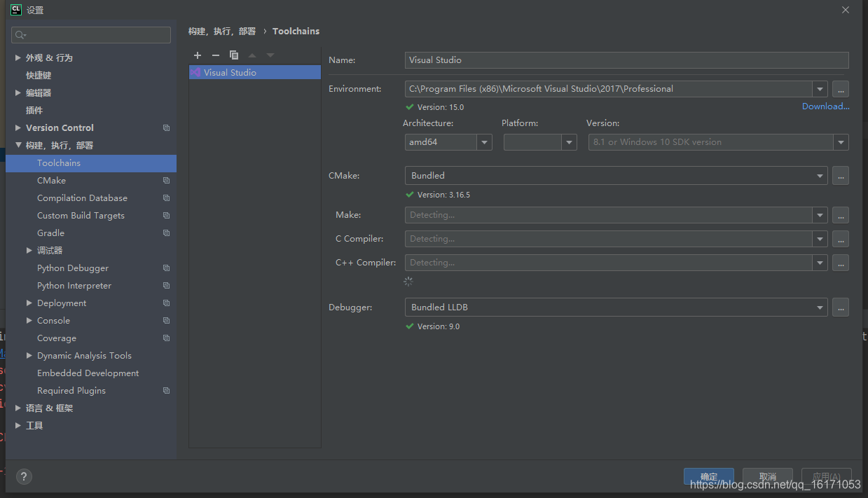The image size is (868, 498).
Task: Open Embedded Development settings page
Action: 88,373
